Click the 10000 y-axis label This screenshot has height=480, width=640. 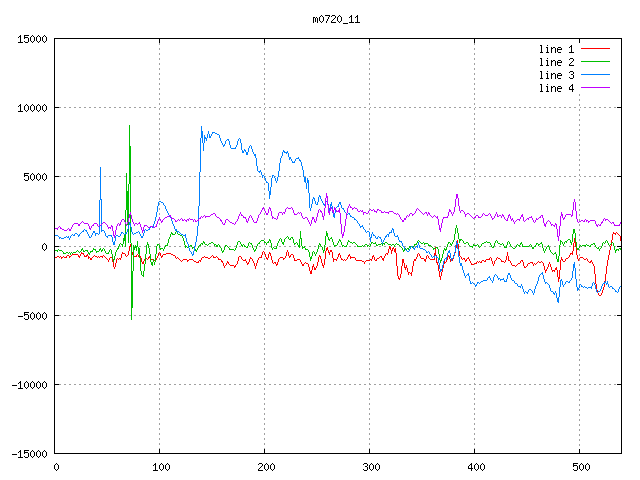32,108
